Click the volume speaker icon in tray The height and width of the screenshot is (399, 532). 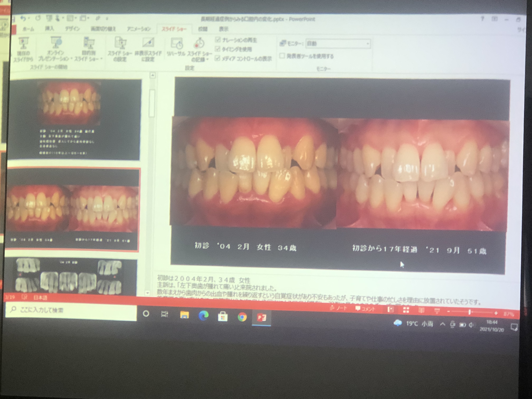point(471,325)
